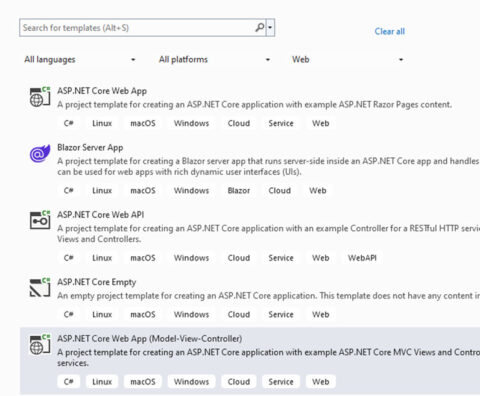Click the Windows tag under ASP.NET Core Empty
Image resolution: width=480 pixels, height=396 pixels.
pyautogui.click(x=191, y=315)
